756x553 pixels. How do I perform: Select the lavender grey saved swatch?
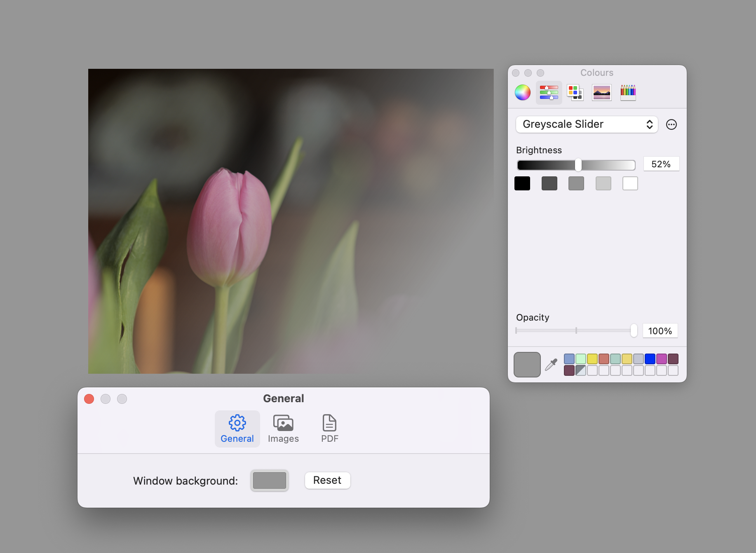638,359
